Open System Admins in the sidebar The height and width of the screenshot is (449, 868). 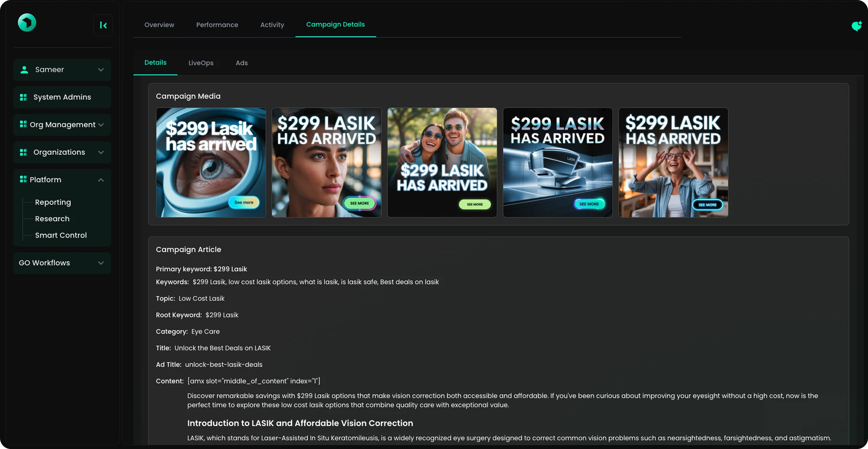tap(62, 97)
